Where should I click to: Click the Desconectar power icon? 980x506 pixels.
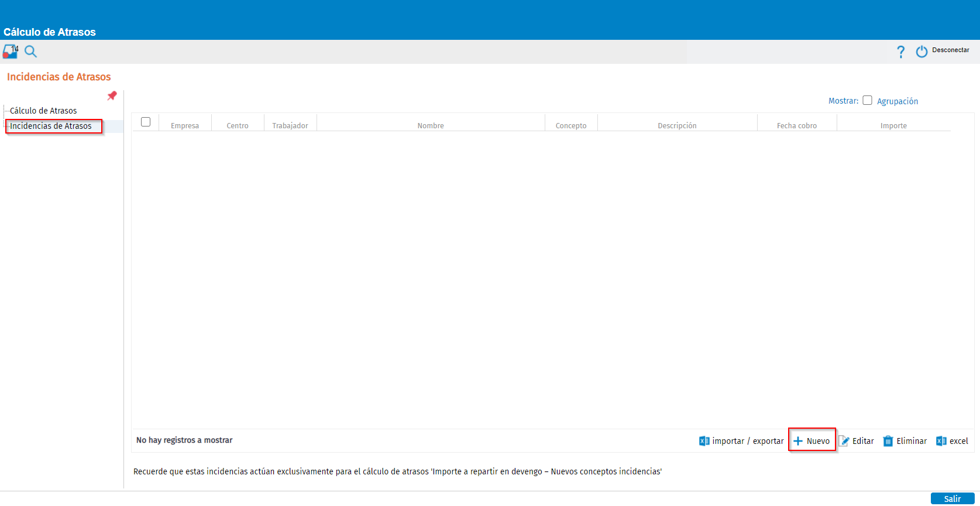tap(921, 52)
